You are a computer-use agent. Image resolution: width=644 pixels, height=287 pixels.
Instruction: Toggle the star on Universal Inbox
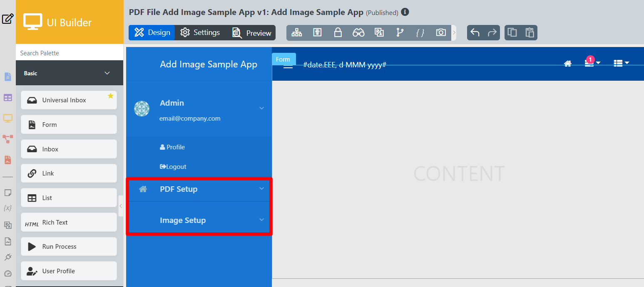tap(110, 96)
